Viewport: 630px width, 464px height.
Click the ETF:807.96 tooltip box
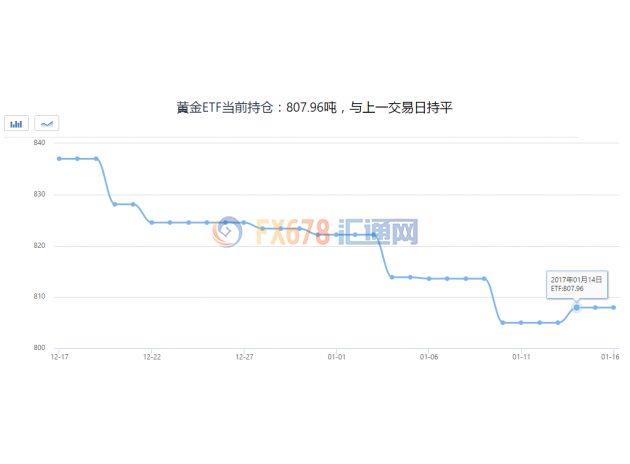[576, 283]
